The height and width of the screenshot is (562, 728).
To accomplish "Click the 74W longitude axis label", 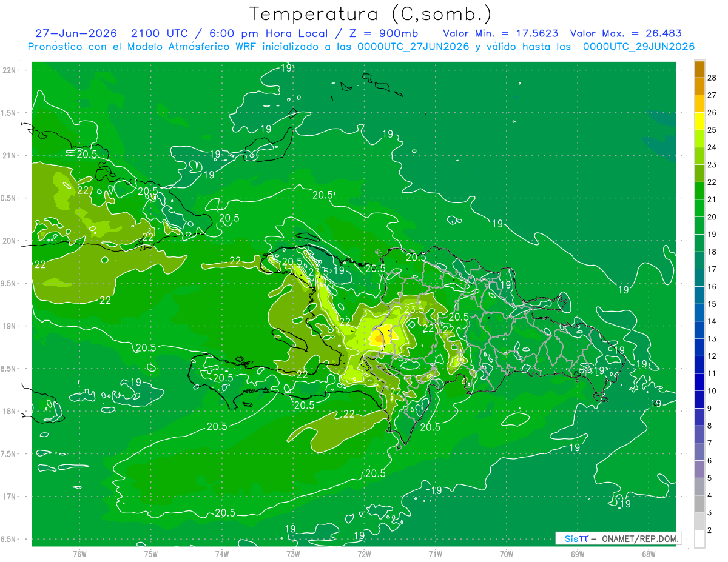I will click(x=222, y=554).
